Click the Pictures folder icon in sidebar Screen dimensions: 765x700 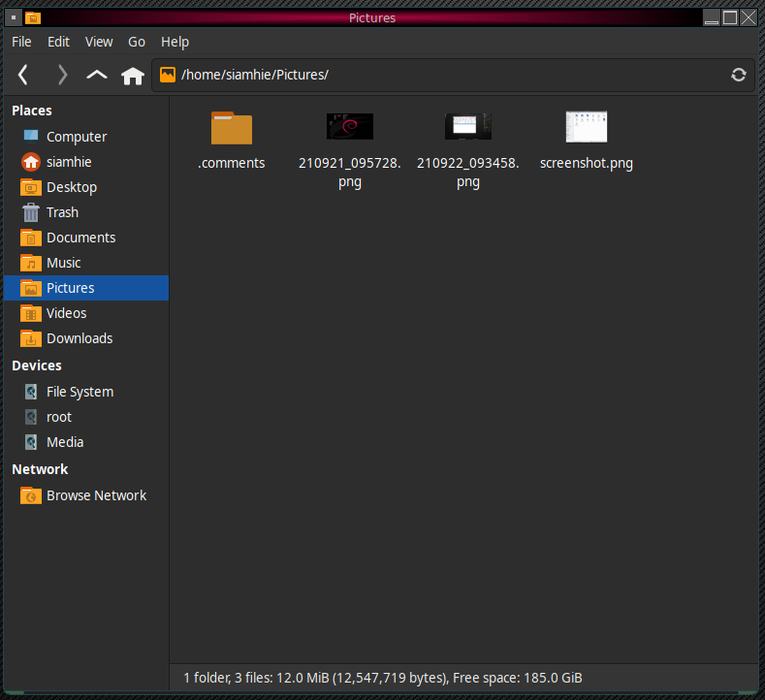tap(31, 288)
